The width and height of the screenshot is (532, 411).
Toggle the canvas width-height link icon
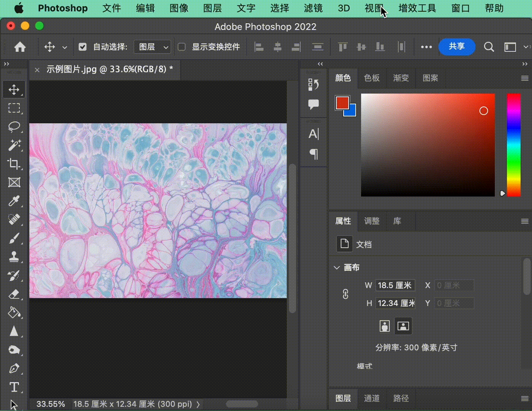coord(345,294)
